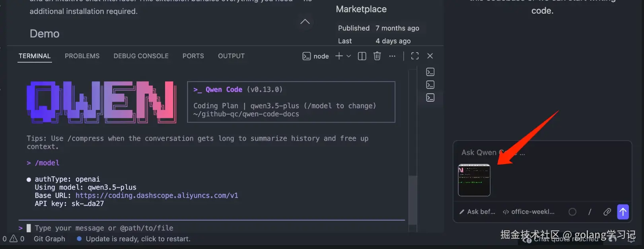Click '~/github-qc/qwen-code-docs' path text
The image size is (644, 249).
tap(246, 114)
